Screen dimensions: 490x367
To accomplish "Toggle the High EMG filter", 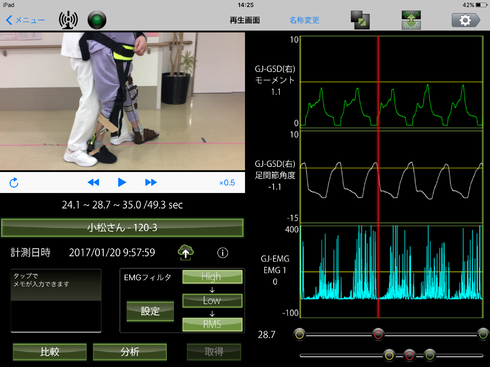I will tap(212, 277).
